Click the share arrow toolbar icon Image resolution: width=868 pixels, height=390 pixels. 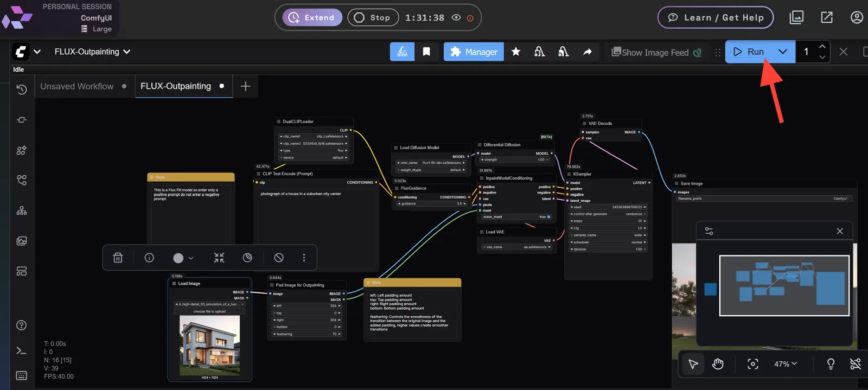pos(588,52)
